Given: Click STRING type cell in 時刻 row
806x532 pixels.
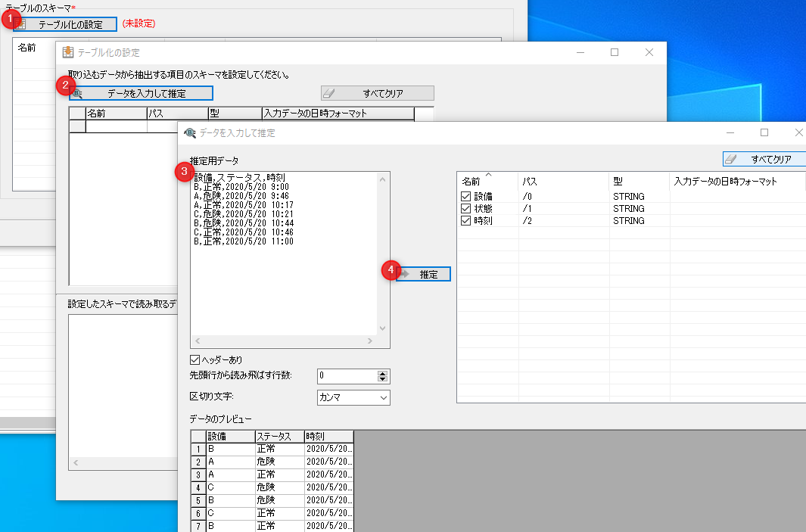Looking at the screenshot, I should coord(640,220).
